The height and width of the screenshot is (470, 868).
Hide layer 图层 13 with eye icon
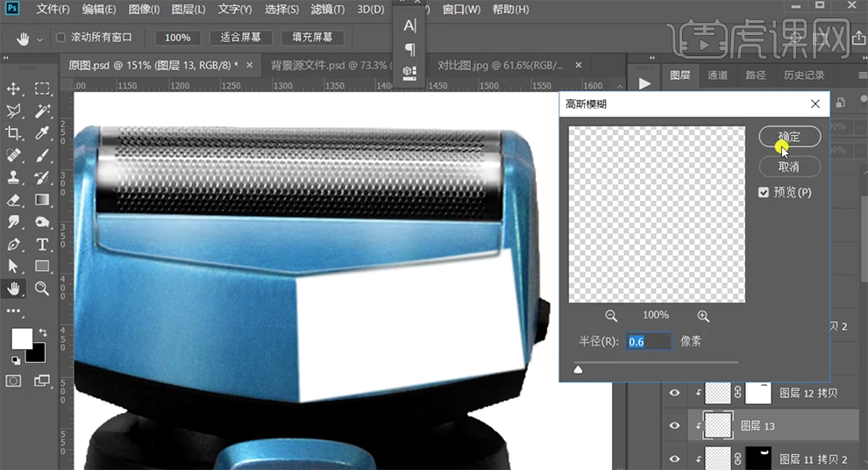pyautogui.click(x=674, y=426)
